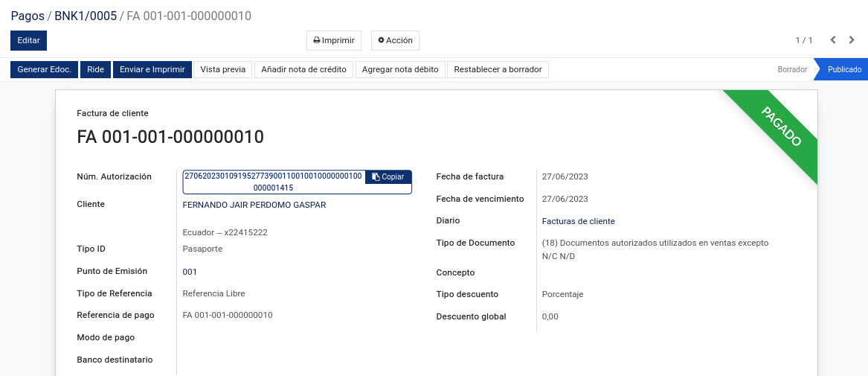Screen dimensions: 868x376
Task: Click Referencia de pago value FA 001-001-000000010
Action: 228,315
